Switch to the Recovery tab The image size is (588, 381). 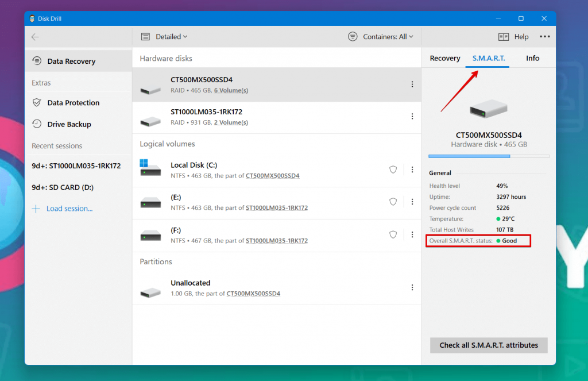445,58
